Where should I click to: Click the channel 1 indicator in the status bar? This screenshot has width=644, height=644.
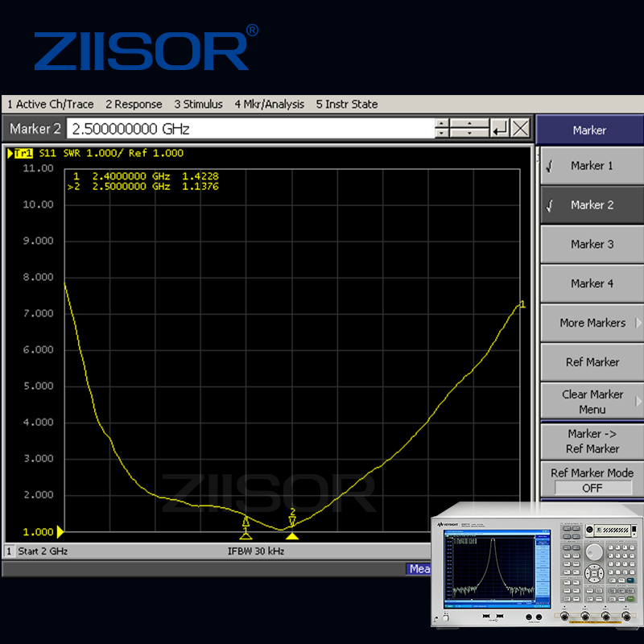click(x=8, y=551)
